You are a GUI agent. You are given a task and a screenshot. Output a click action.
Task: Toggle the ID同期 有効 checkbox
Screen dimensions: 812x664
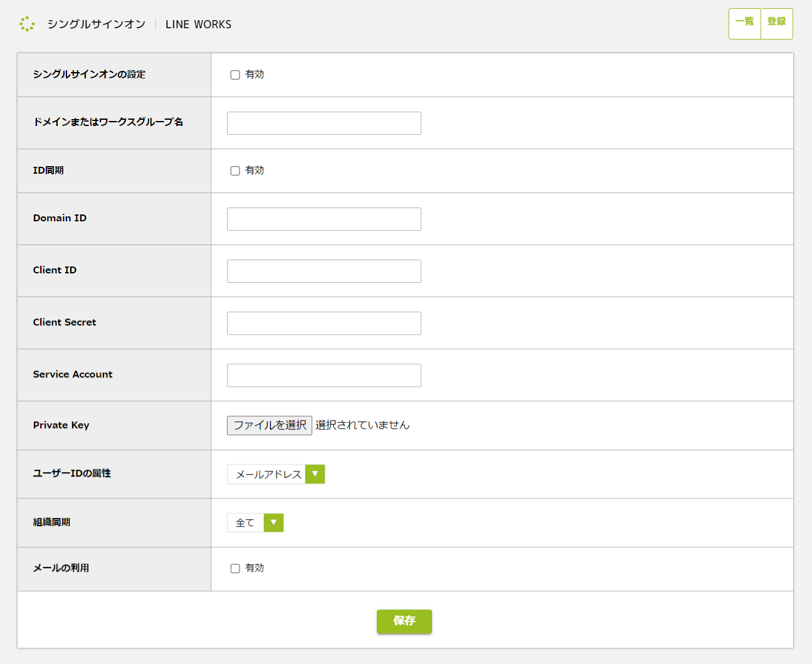235,171
